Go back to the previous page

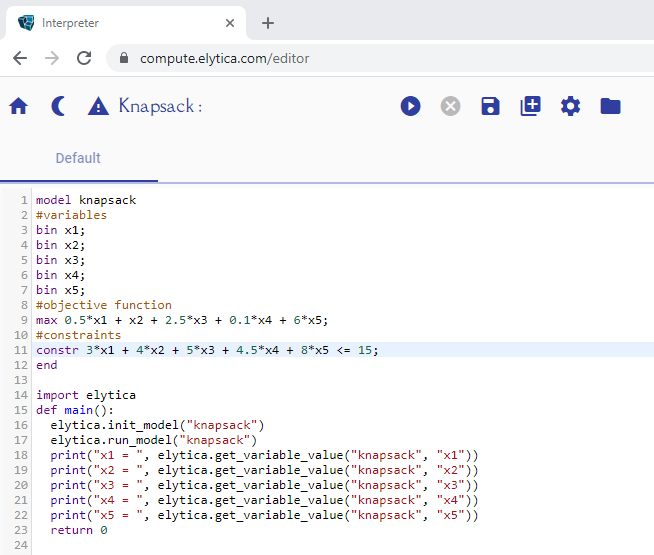click(x=20, y=58)
